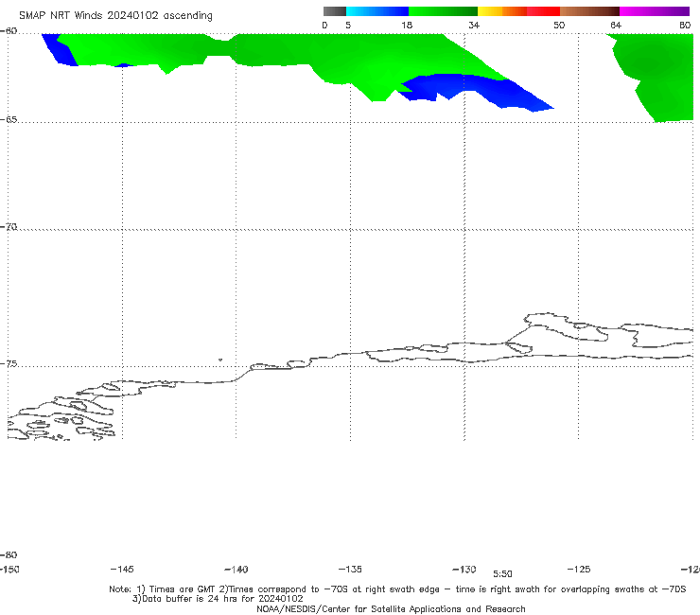Click the small blue wind patch near longitude -148

[x=60, y=49]
